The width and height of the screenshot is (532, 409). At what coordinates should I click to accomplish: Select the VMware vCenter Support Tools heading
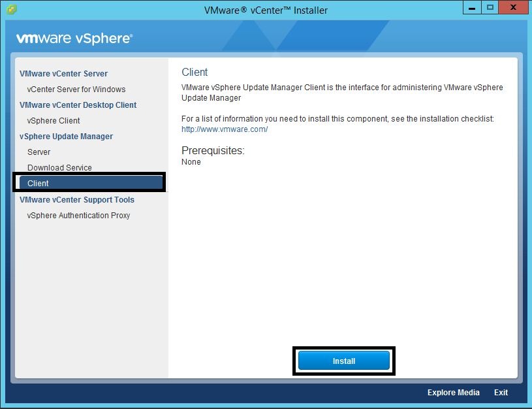click(x=76, y=200)
